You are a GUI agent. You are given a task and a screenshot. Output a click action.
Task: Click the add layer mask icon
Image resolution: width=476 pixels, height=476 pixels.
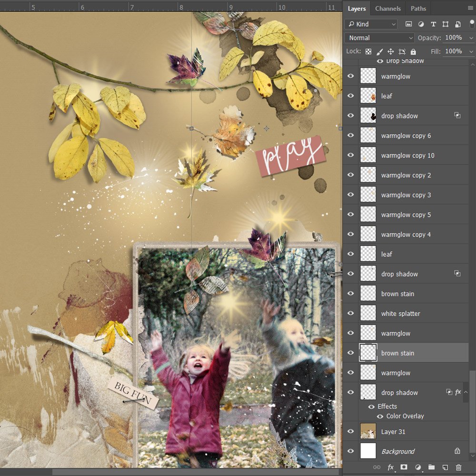coord(404,467)
